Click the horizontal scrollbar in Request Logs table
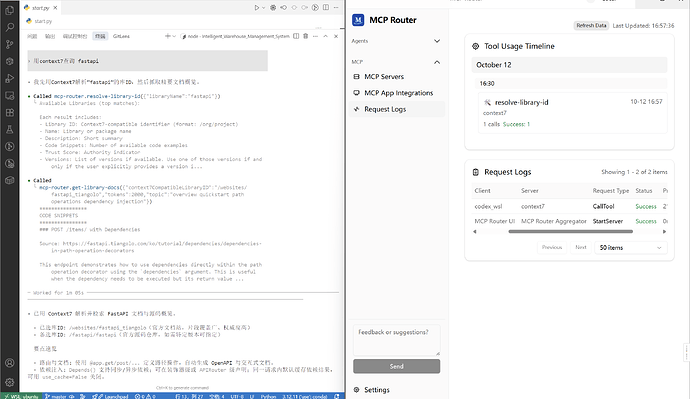This screenshot has width=690, height=399. point(570,231)
